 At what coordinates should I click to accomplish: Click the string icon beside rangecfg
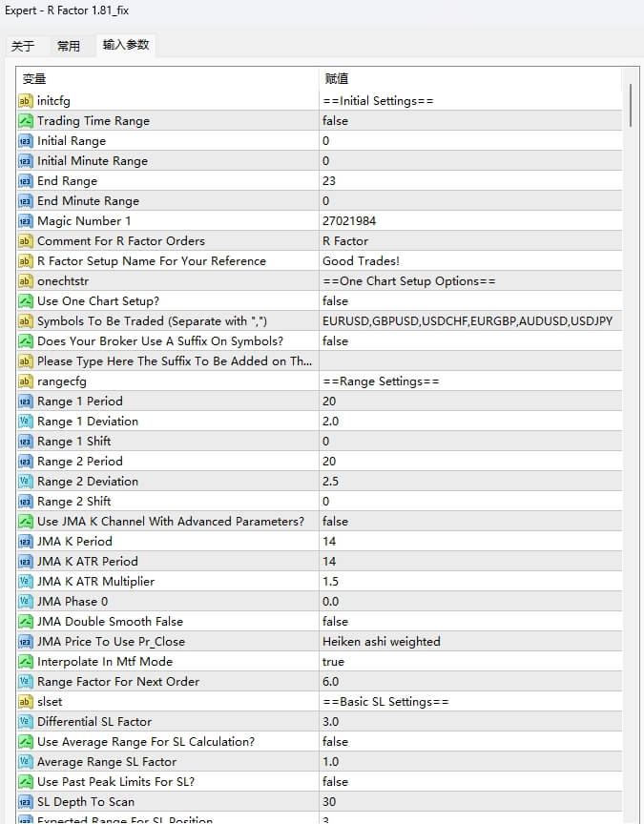tap(25, 381)
